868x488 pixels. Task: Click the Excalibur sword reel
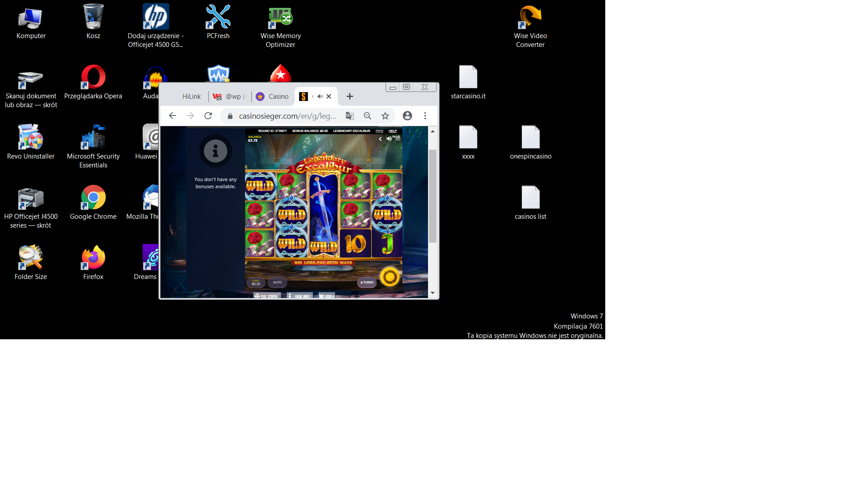(x=324, y=215)
